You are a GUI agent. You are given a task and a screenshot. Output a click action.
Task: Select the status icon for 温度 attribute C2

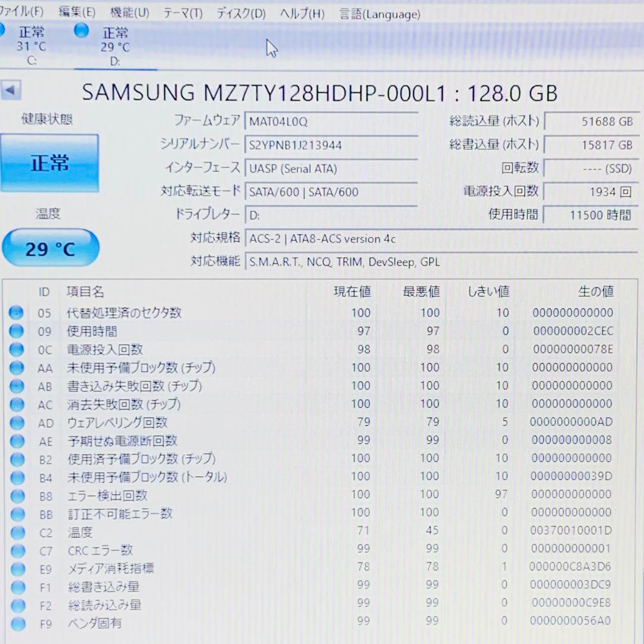tap(17, 532)
